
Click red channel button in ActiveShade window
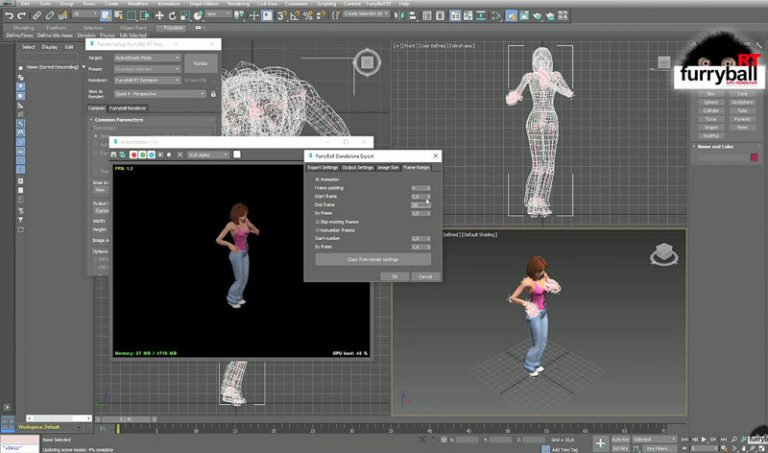133,155
